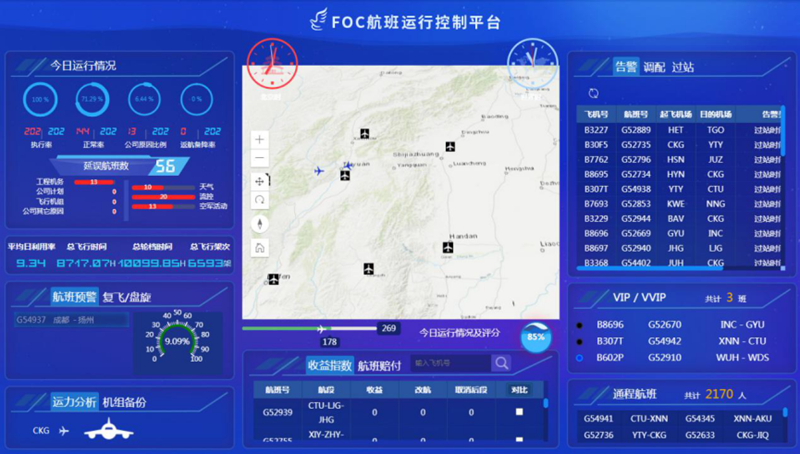Click airport marker south center of map
The image size is (800, 454).
pos(368,268)
